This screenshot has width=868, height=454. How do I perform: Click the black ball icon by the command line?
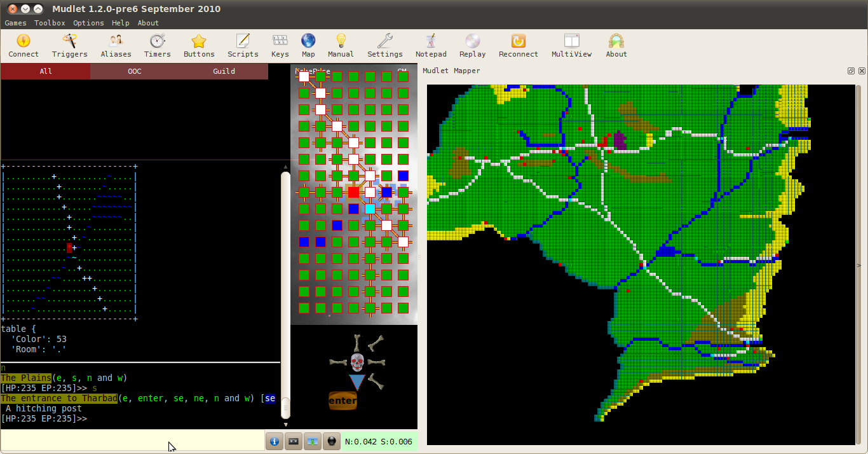point(331,441)
